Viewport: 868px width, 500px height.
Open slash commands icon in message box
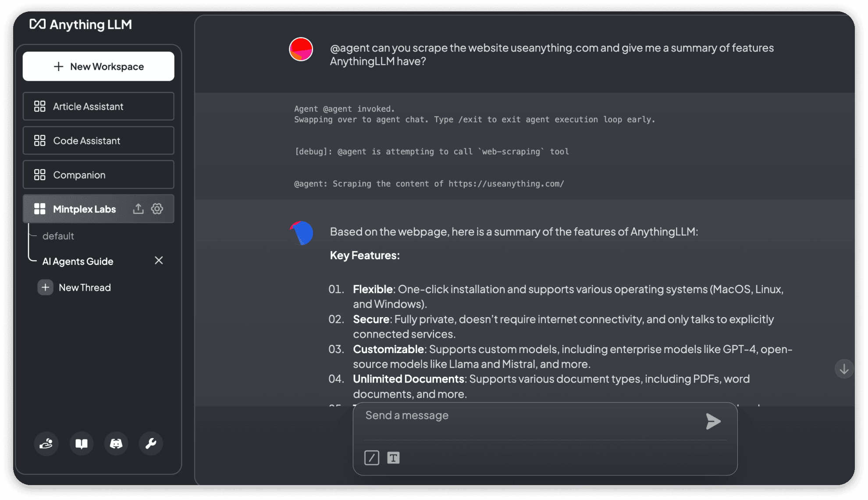coord(371,458)
